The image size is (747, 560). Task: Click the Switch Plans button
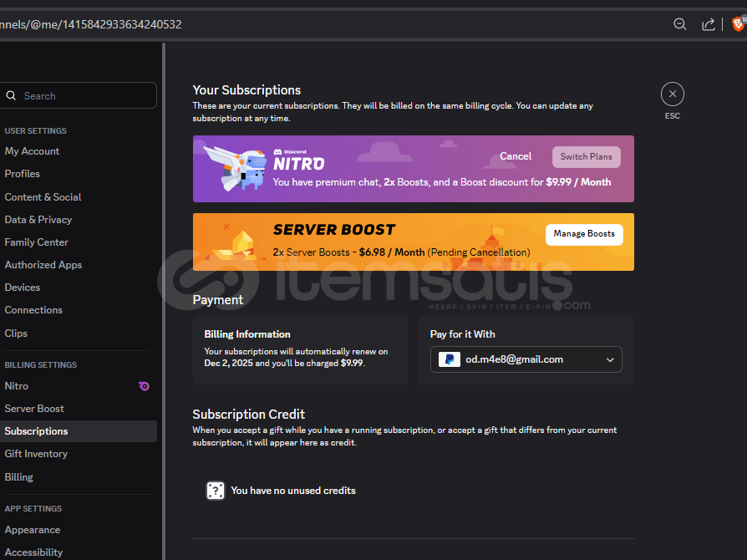[586, 157]
